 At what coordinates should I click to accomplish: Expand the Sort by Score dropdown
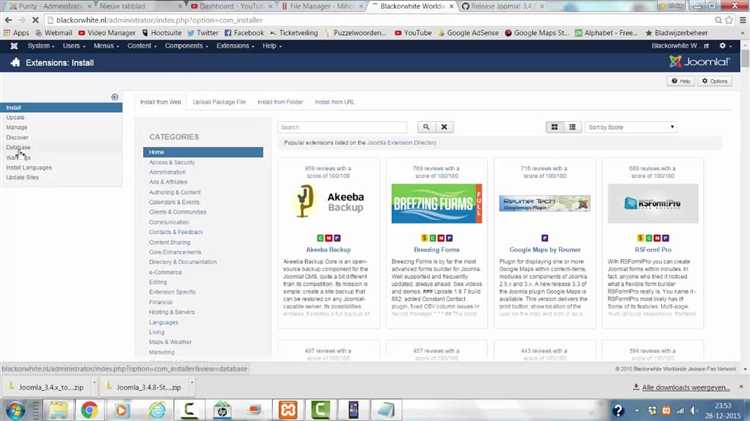click(631, 127)
